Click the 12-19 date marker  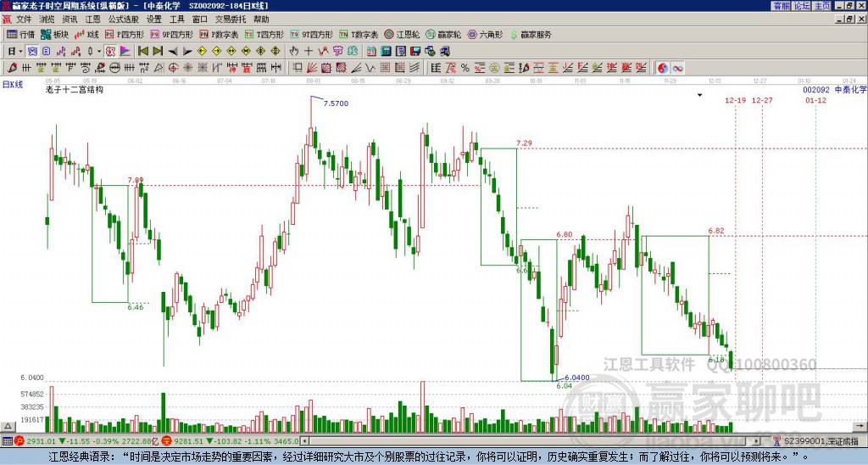point(735,100)
